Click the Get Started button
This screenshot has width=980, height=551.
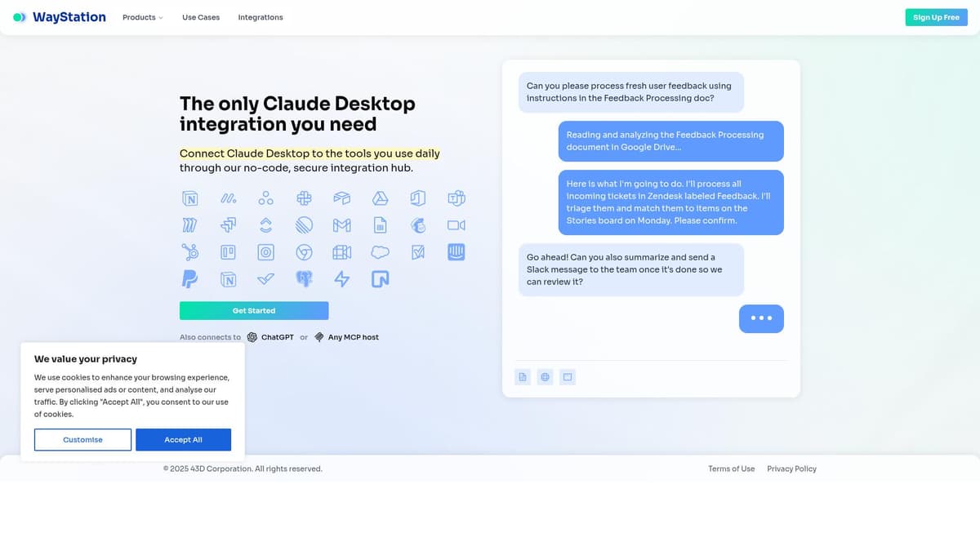point(253,310)
